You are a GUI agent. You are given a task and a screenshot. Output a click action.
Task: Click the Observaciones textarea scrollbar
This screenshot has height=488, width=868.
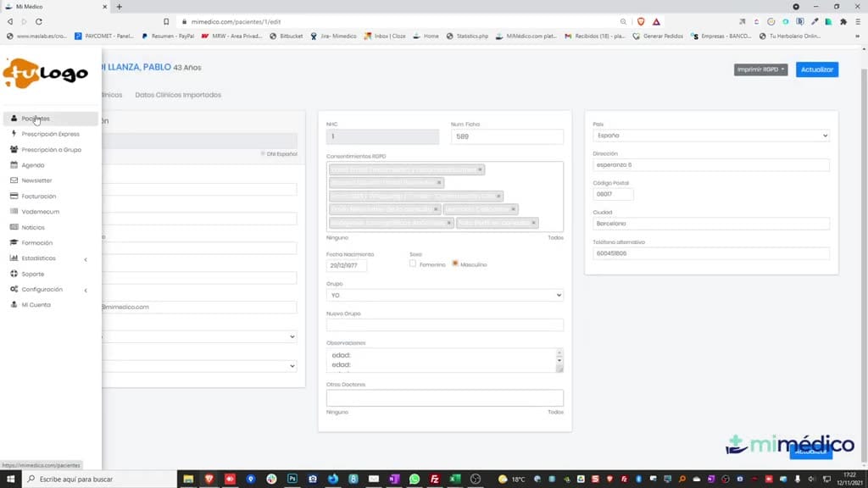pyautogui.click(x=559, y=360)
